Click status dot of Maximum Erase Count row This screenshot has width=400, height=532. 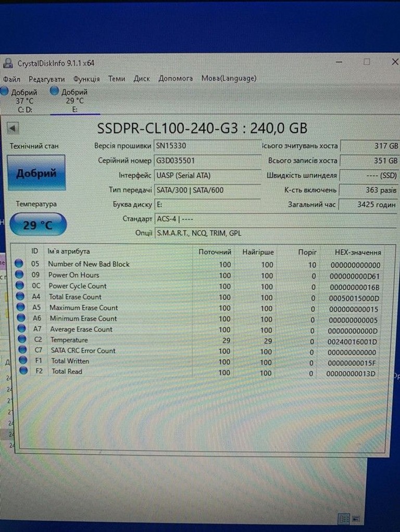coord(21,307)
